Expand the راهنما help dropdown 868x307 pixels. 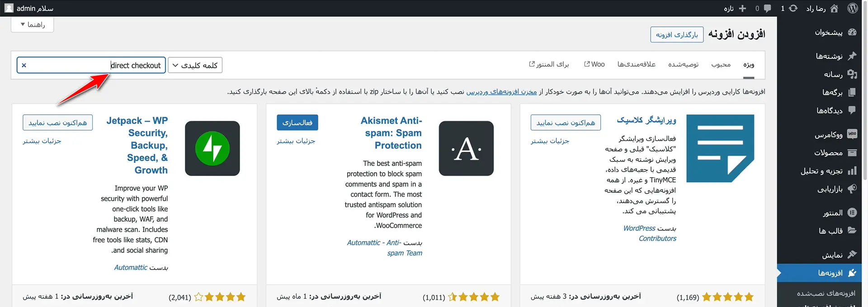32,24
